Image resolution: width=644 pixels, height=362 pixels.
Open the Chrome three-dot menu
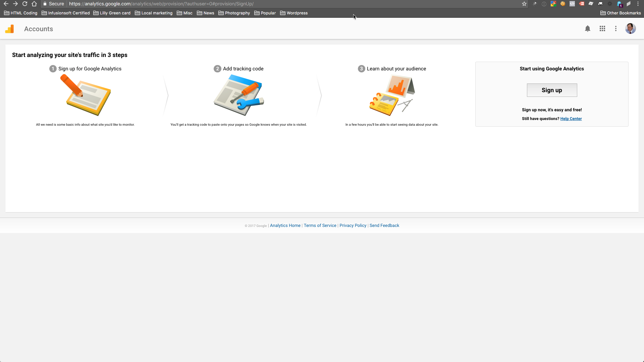tap(638, 4)
